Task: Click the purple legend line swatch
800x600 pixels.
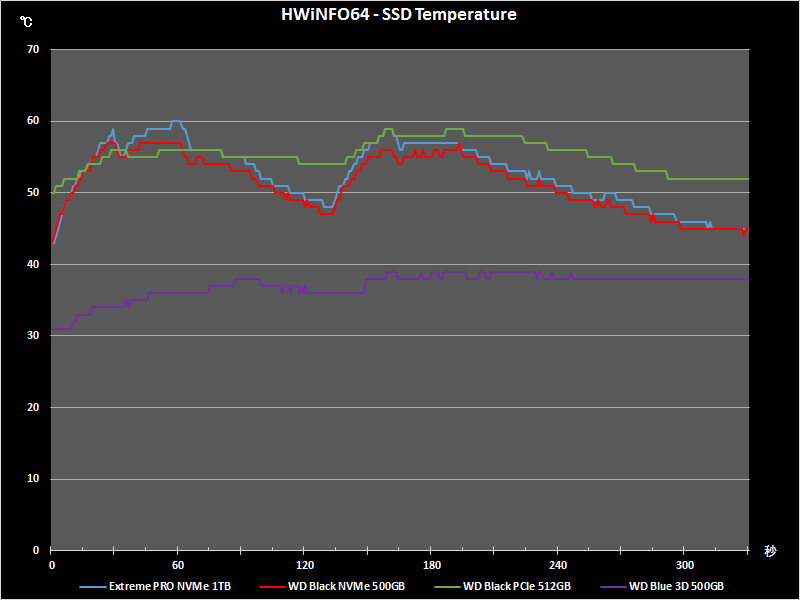Action: [614, 587]
